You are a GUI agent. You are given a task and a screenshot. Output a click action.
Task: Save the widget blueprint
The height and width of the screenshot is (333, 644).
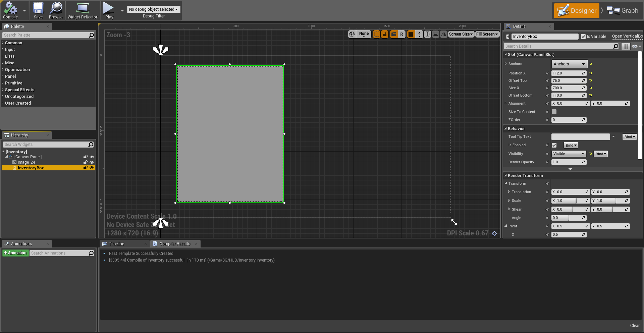coord(38,10)
